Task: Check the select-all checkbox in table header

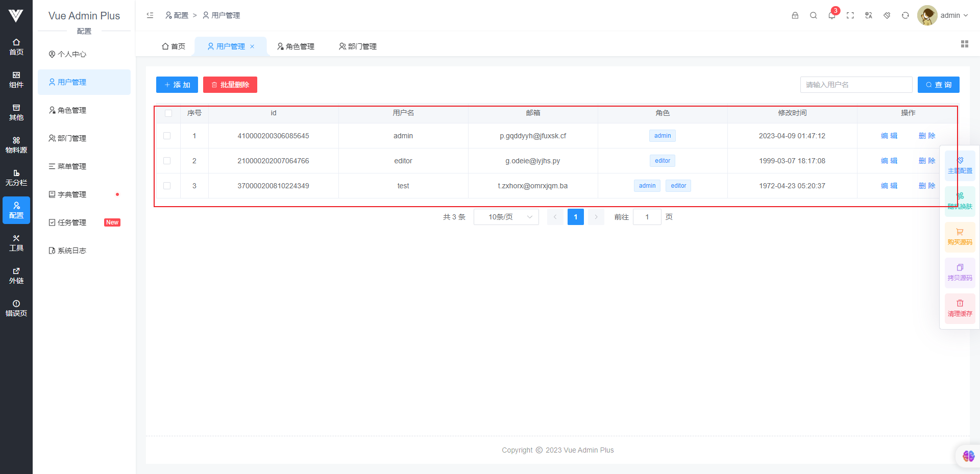Action: (x=168, y=113)
